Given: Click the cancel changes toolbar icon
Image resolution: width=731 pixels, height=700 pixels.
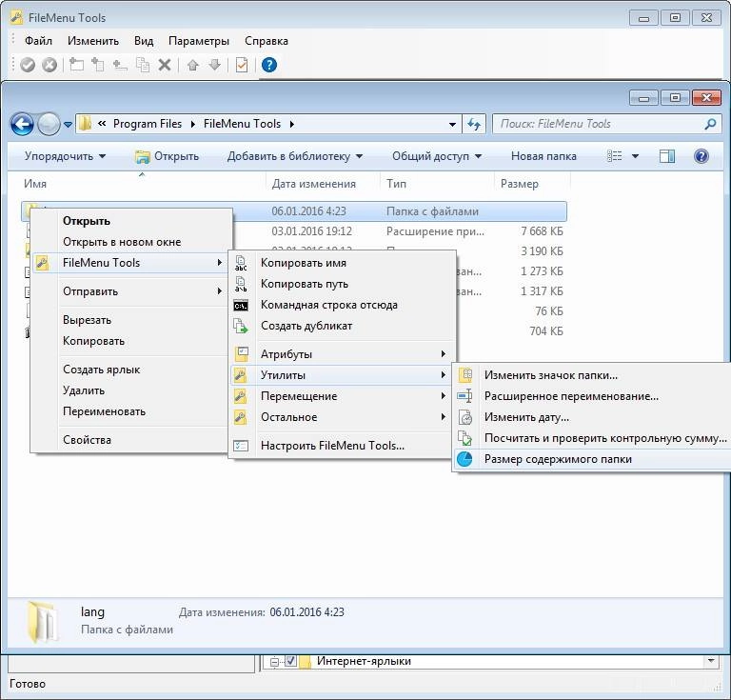Looking at the screenshot, I should click(x=49, y=65).
